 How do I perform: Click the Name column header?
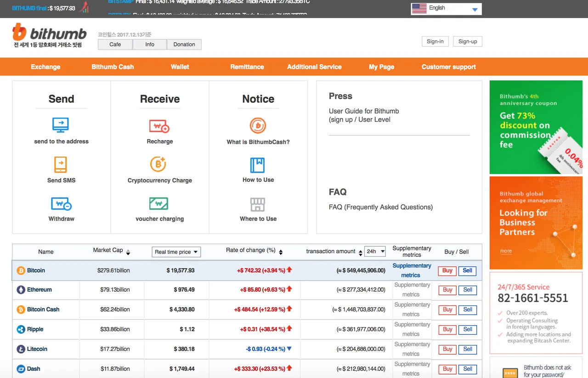click(46, 252)
